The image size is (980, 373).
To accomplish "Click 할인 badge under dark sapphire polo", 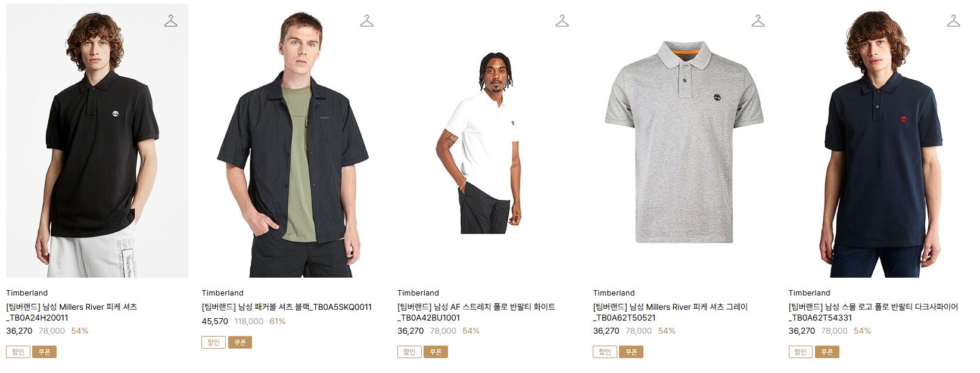I will click(800, 352).
